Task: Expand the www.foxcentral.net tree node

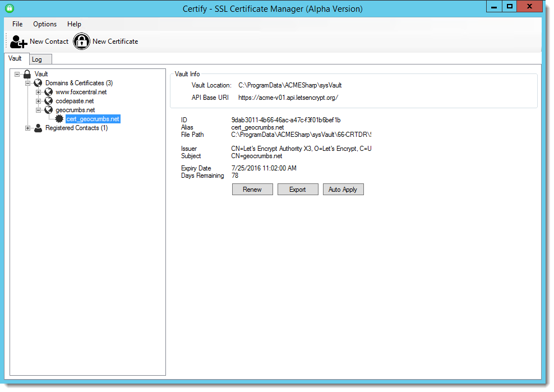Action: click(x=38, y=91)
